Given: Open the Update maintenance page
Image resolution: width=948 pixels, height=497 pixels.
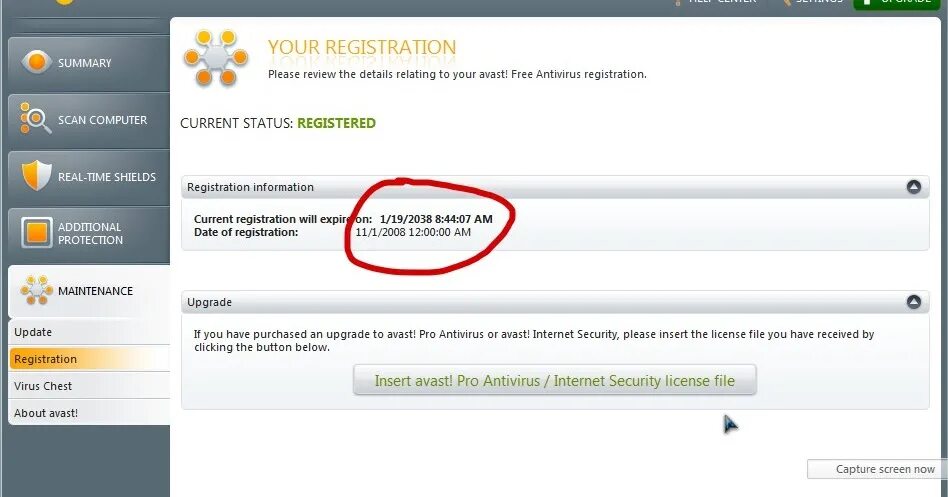Looking at the screenshot, I should click(x=34, y=332).
